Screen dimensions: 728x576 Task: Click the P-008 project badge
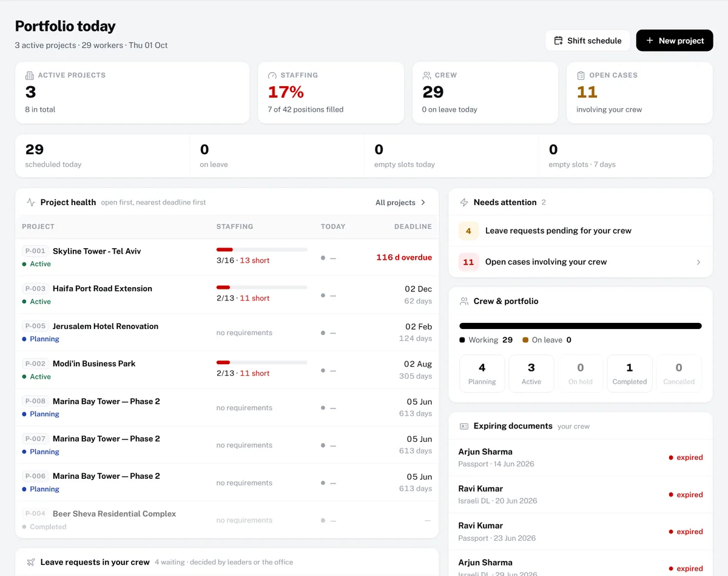tap(35, 401)
